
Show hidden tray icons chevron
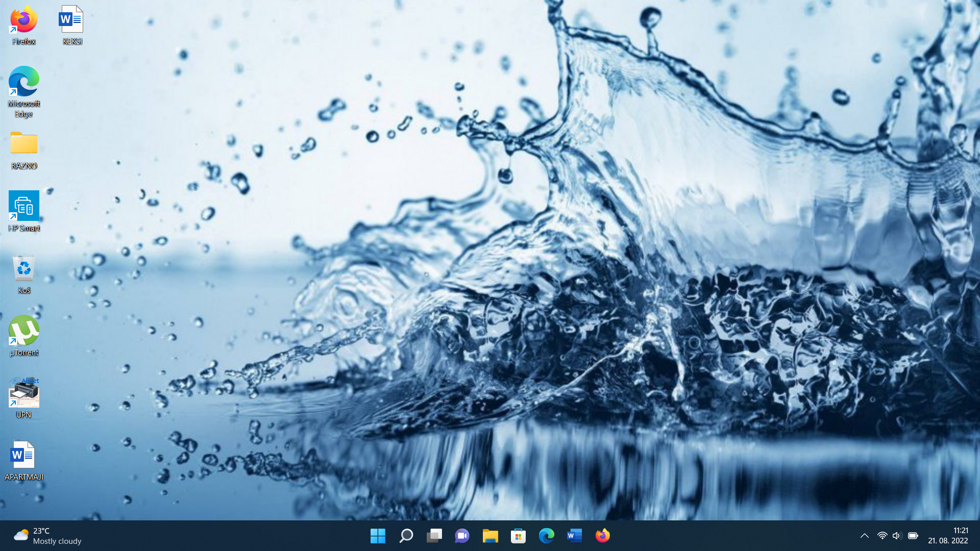coord(864,536)
